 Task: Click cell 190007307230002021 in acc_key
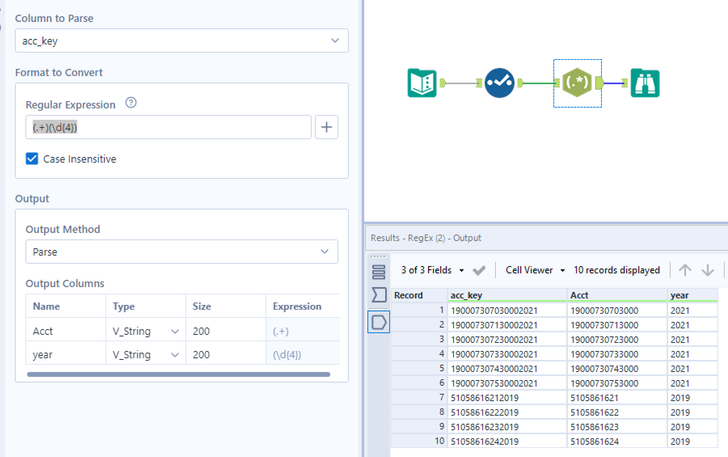point(507,339)
